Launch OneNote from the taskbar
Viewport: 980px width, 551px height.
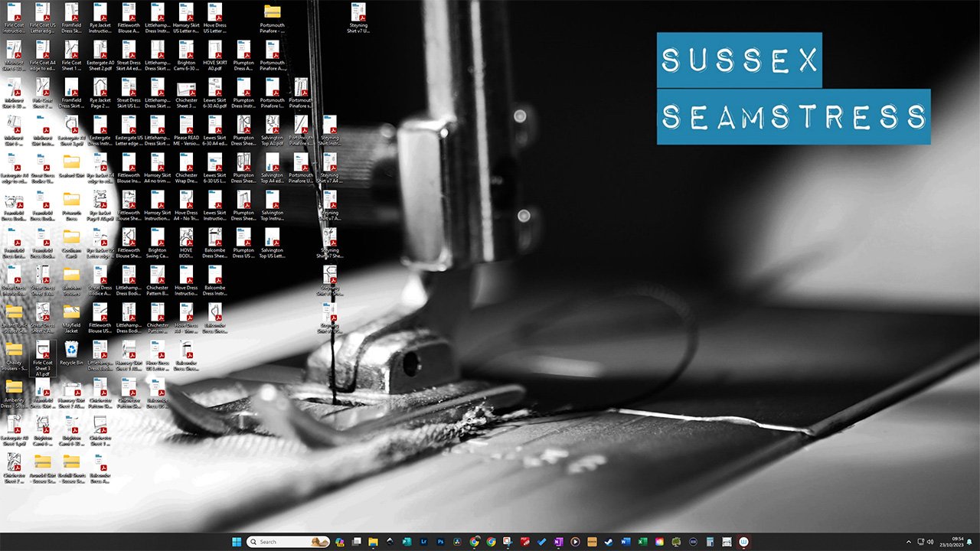pyautogui.click(x=558, y=542)
